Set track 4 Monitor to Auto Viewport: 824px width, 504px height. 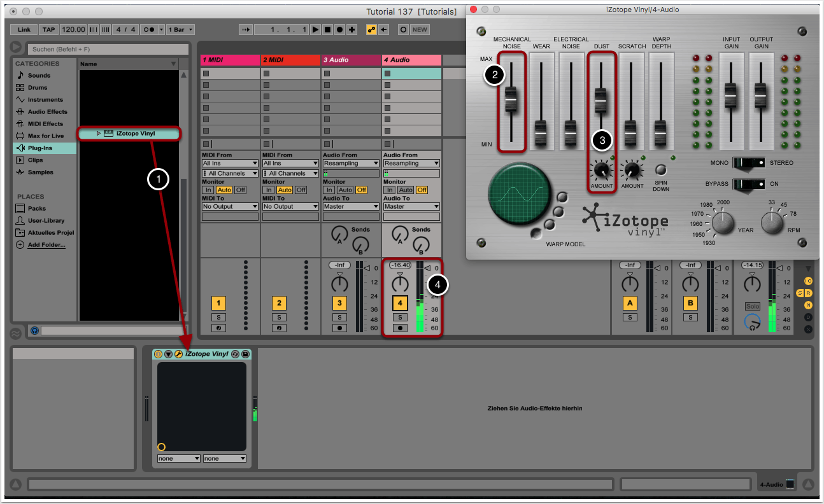[406, 190]
